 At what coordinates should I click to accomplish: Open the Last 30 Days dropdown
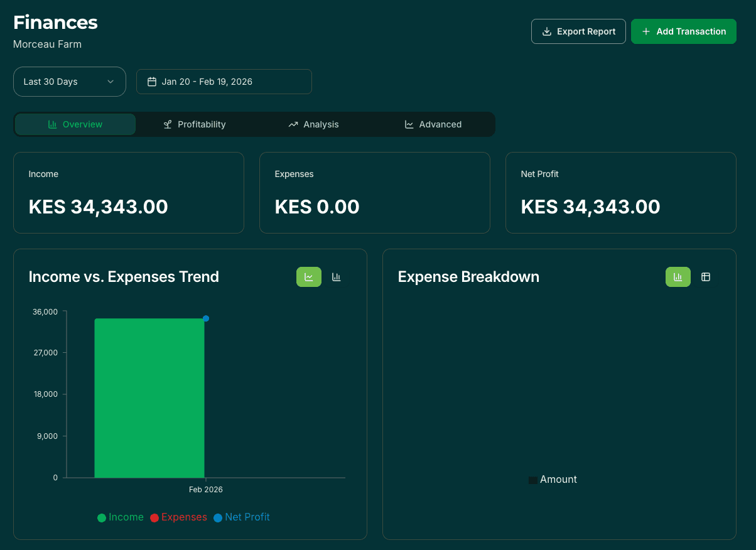pos(69,81)
